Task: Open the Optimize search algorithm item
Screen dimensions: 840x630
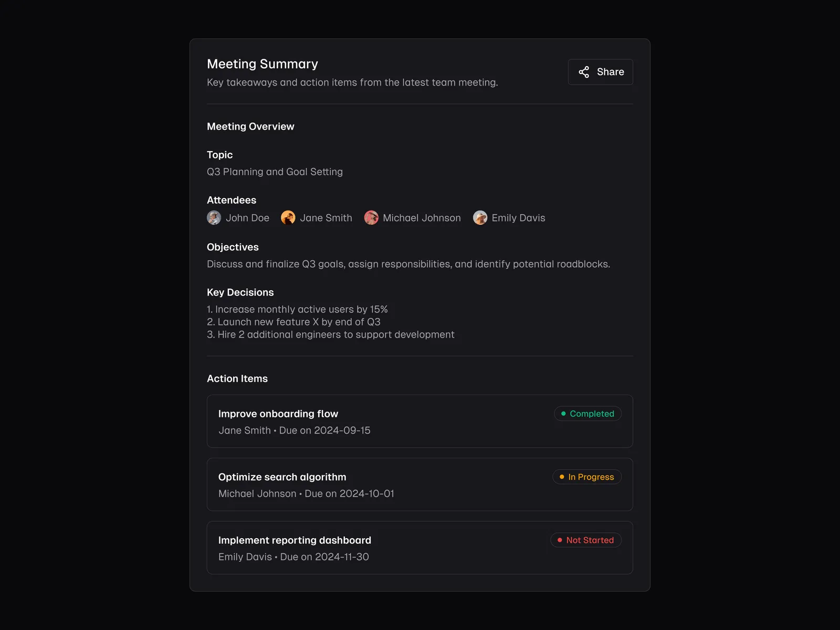Action: coord(282,477)
